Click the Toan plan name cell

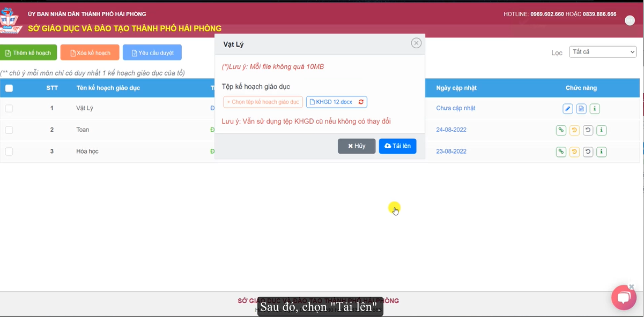(x=83, y=130)
